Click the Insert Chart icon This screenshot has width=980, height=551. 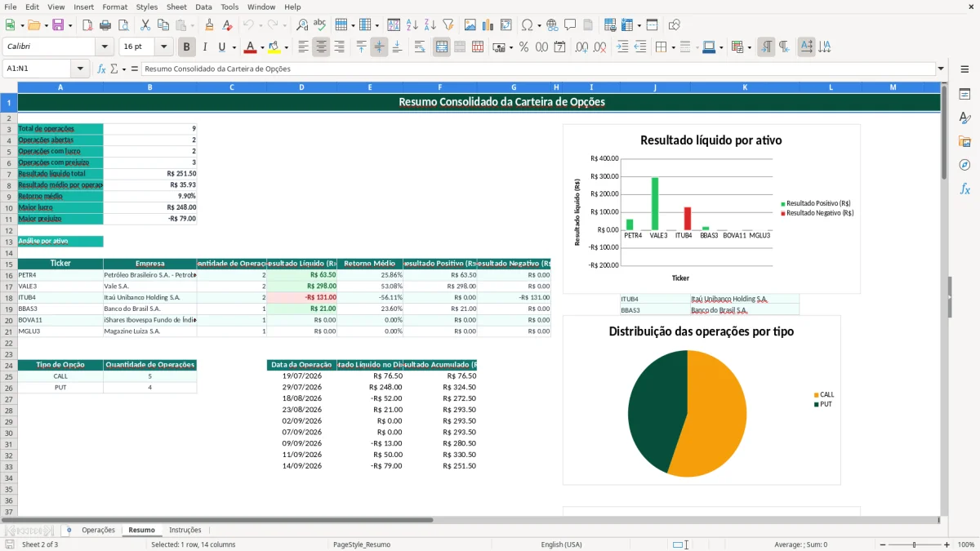click(x=488, y=25)
